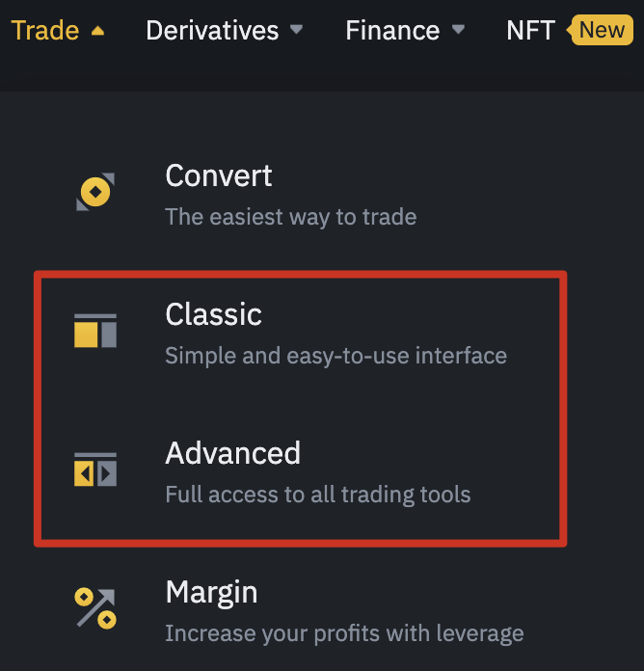Expand the Derivatives dropdown arrow
Viewport: 644px width, 671px height.
(x=296, y=30)
